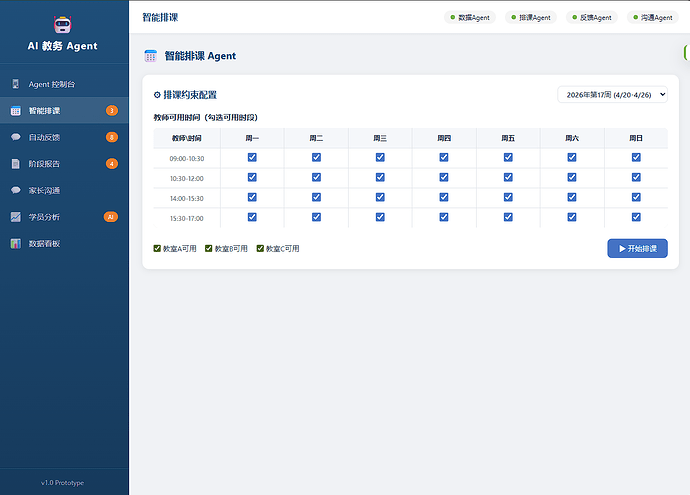
Task: Go to 自动反馈 page
Action: tap(64, 137)
